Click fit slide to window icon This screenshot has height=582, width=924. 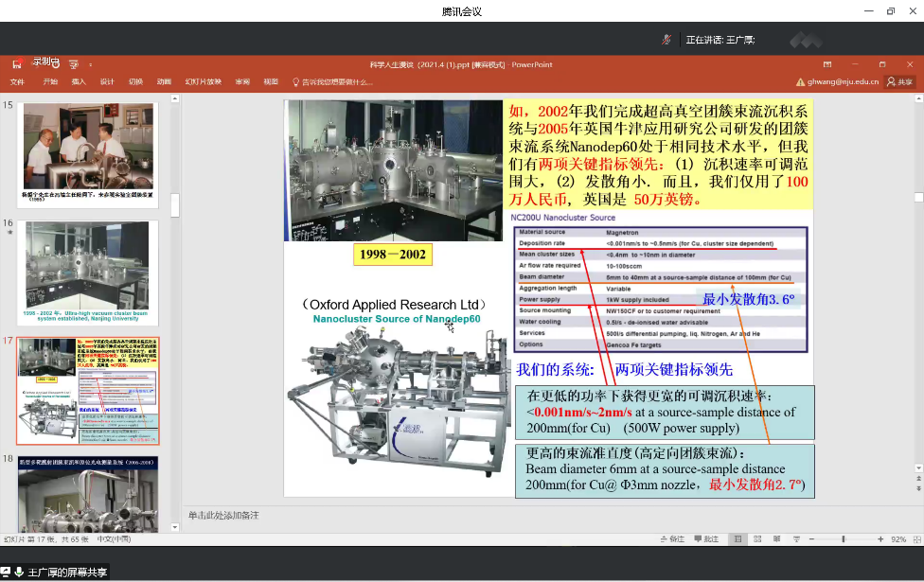(x=915, y=538)
